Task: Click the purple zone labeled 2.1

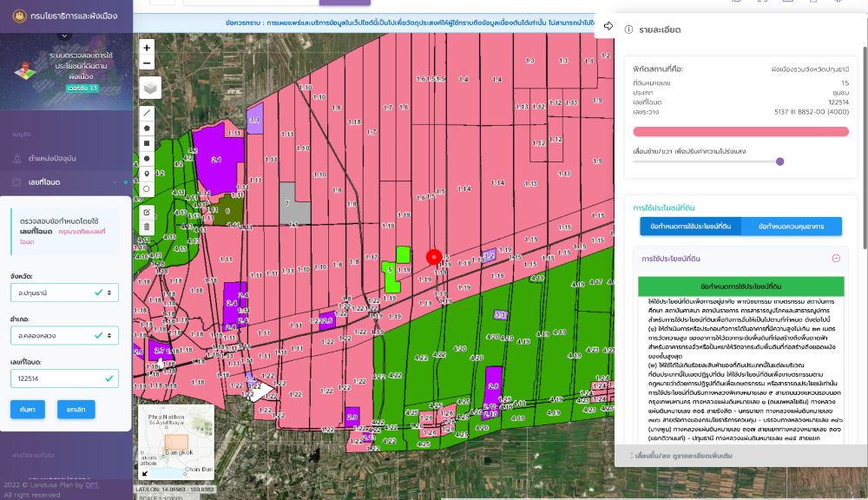Action: pos(218,158)
